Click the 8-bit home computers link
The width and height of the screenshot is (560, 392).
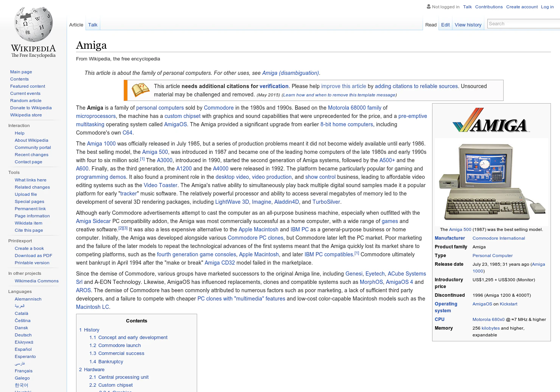pos(347,124)
